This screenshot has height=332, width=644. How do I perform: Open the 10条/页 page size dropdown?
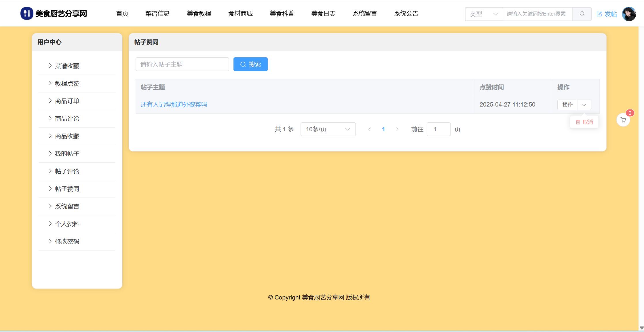click(328, 129)
